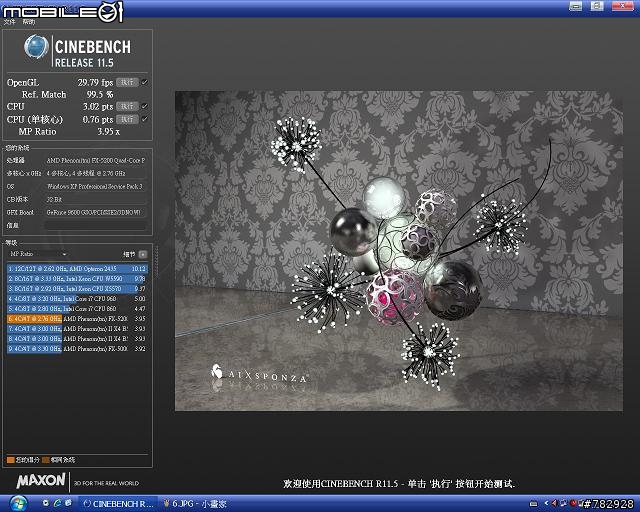
Task: Select ranking row 8 with score 3.93
Action: [77, 339]
